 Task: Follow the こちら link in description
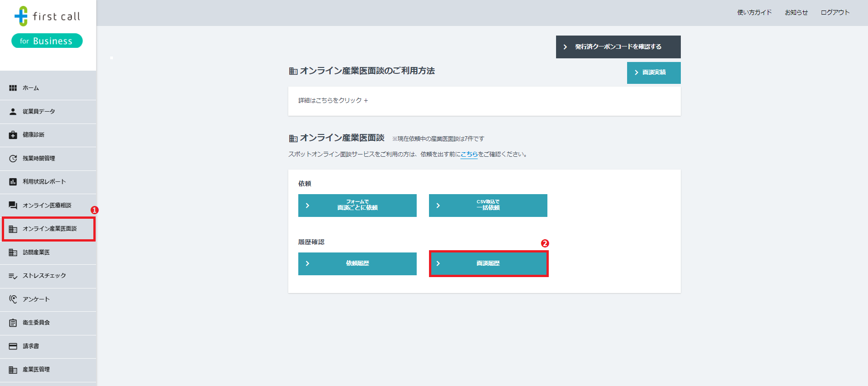(x=469, y=154)
